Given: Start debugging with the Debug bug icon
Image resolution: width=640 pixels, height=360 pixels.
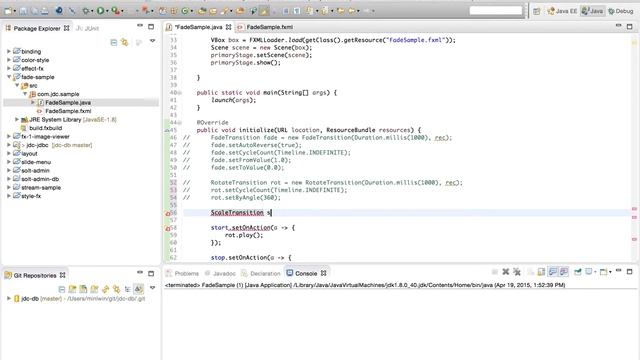Looking at the screenshot, I should (85, 11).
